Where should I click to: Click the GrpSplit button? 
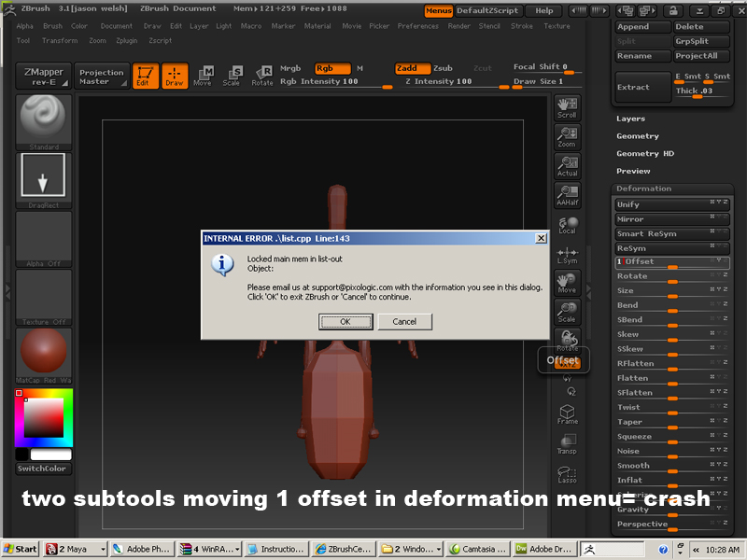point(701,41)
